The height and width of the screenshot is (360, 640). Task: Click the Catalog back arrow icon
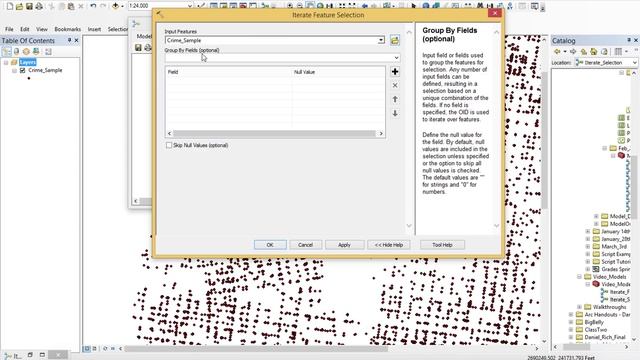[x=557, y=51]
